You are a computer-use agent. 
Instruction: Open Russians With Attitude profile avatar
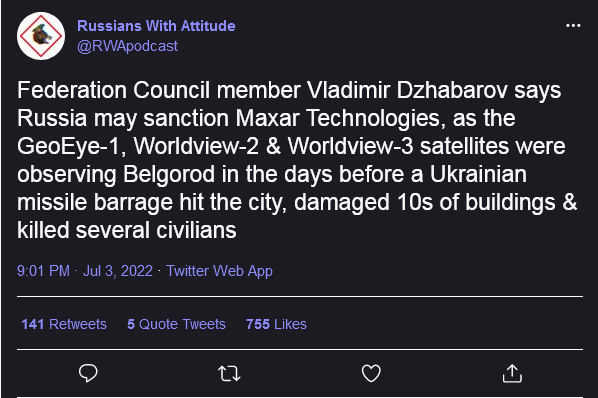(41, 36)
